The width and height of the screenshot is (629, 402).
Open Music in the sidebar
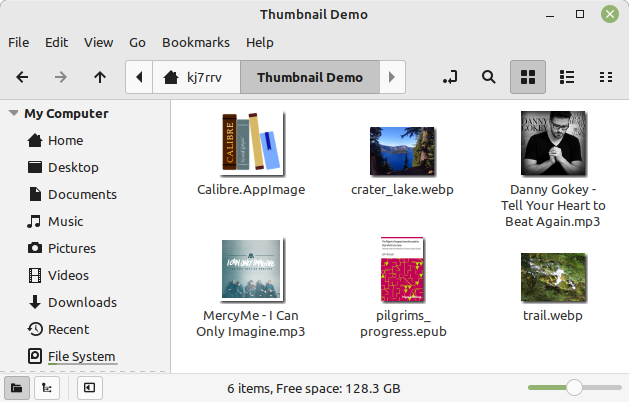click(65, 221)
